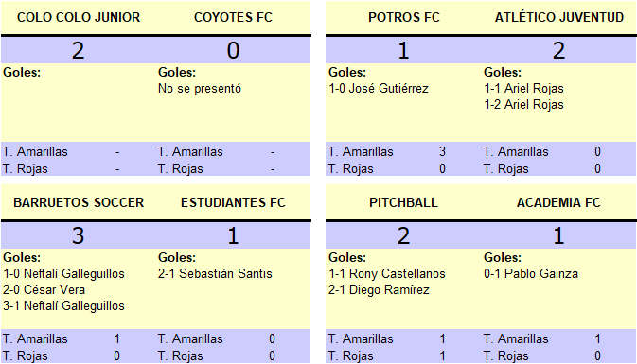Select the COLO COLO JUNIOR team header
Screen dimensions: 637x364
point(79,17)
